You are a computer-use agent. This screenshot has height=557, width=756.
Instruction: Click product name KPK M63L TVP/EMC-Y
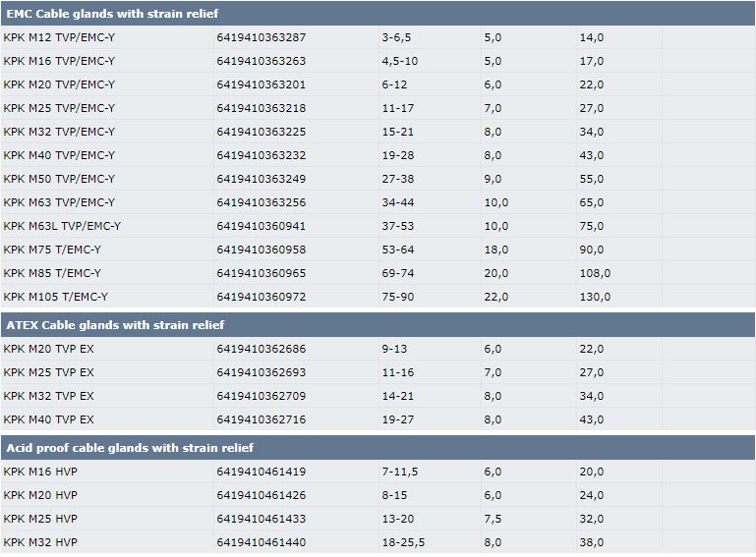pos(62,227)
